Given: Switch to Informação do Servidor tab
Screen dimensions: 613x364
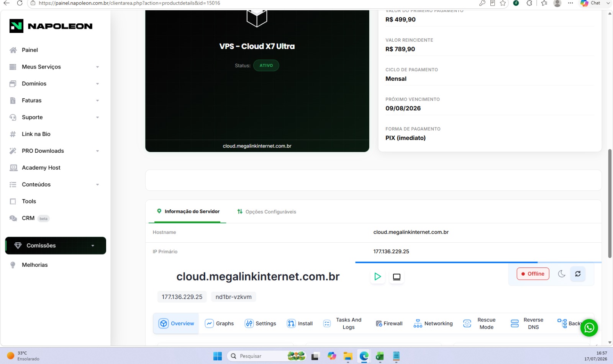Looking at the screenshot, I should click(188, 212).
